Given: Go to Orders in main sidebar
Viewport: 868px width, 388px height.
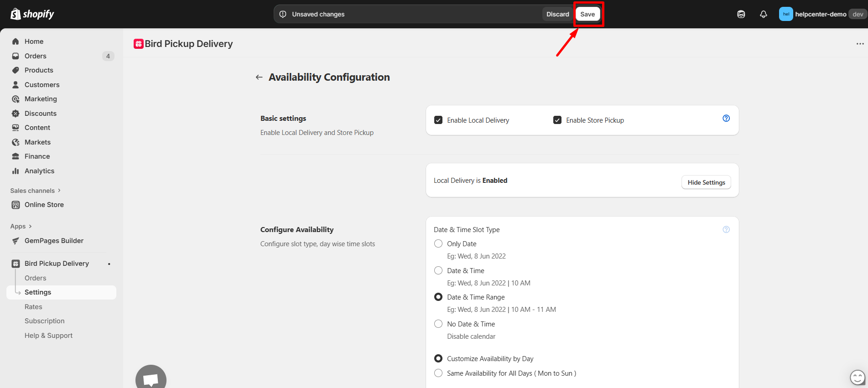Looking at the screenshot, I should tap(36, 56).
